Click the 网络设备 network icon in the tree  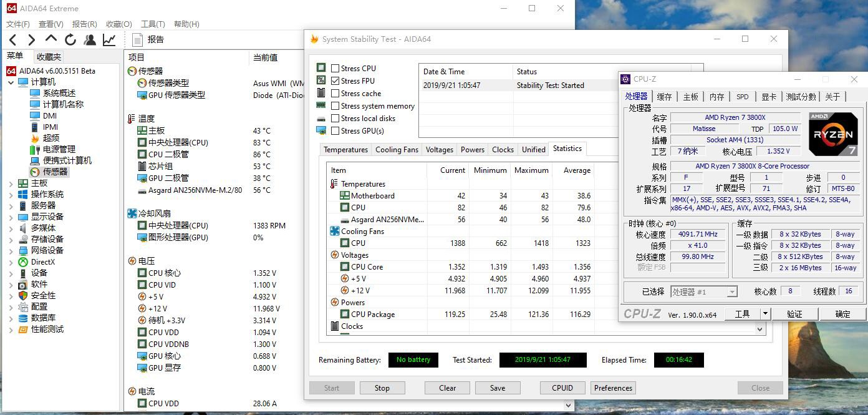tap(23, 251)
